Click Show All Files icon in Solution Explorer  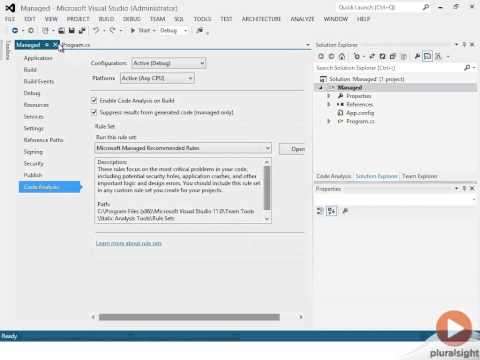403,56
